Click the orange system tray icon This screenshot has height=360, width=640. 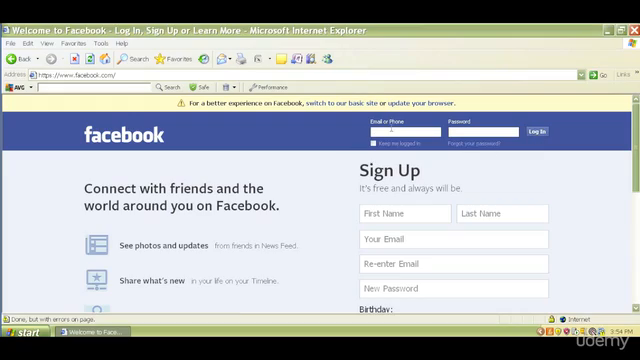point(550,331)
